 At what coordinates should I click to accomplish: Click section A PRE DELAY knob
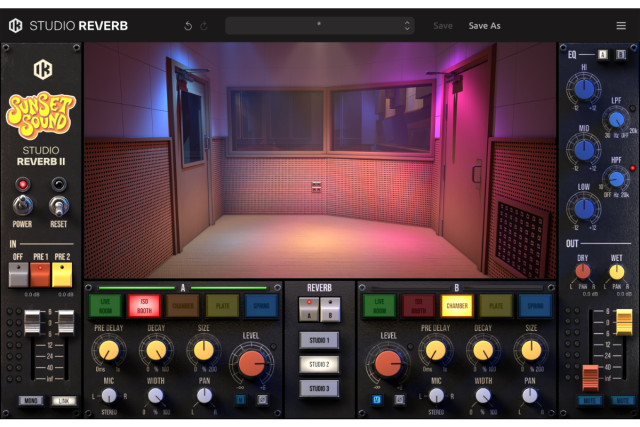pos(109,350)
